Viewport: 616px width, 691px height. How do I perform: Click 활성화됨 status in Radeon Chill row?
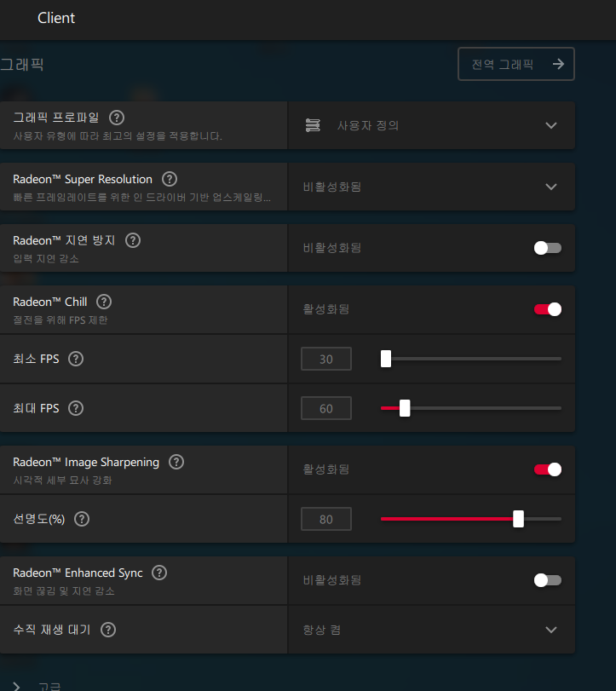(x=326, y=309)
